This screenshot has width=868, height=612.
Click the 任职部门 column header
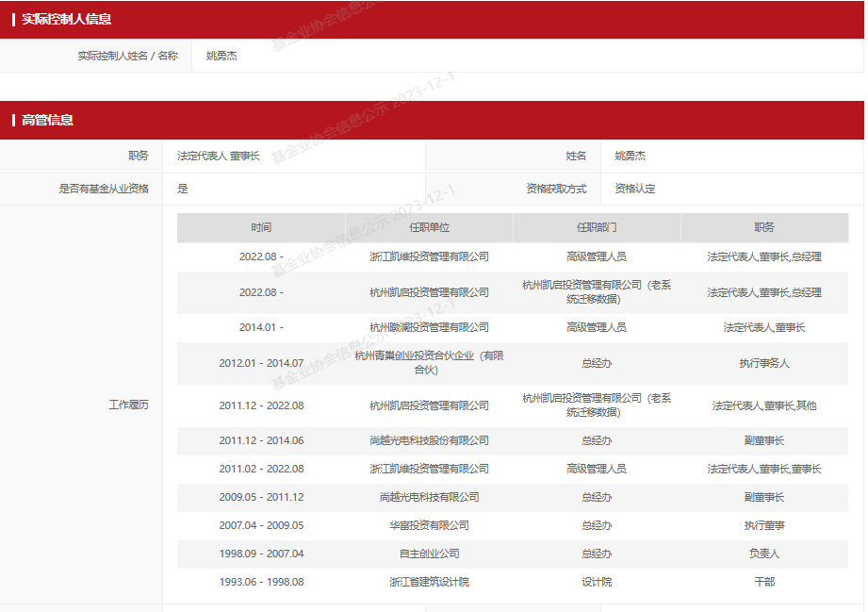(x=597, y=227)
